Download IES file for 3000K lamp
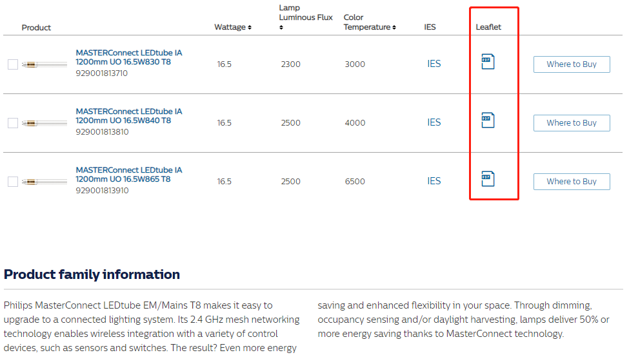The height and width of the screenshot is (364, 629). [x=434, y=64]
